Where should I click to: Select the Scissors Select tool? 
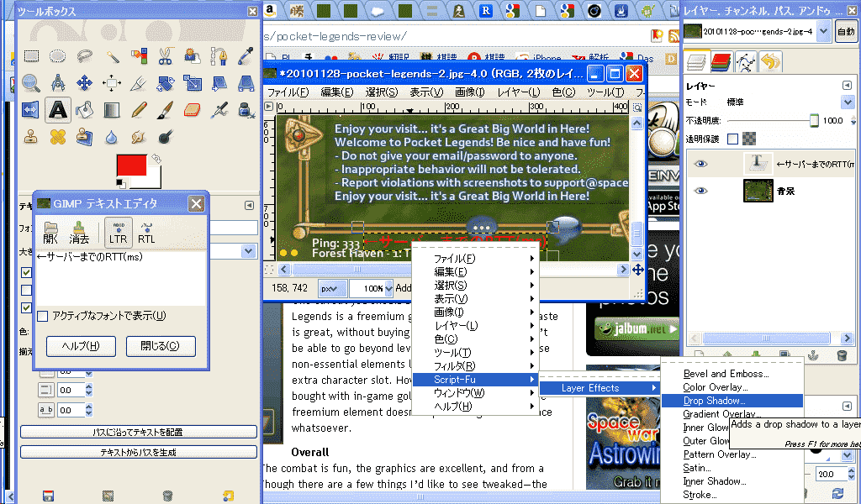click(166, 56)
